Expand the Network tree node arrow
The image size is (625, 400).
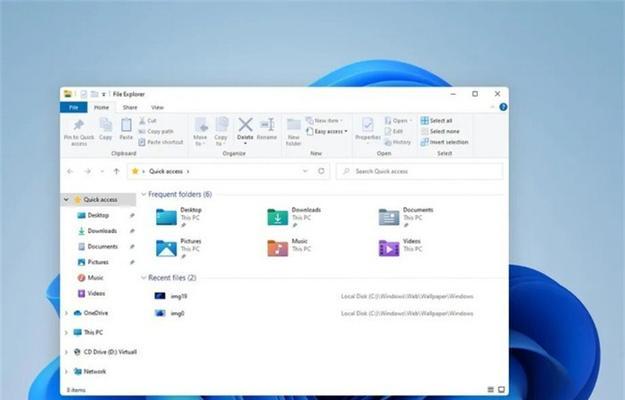(x=67, y=371)
